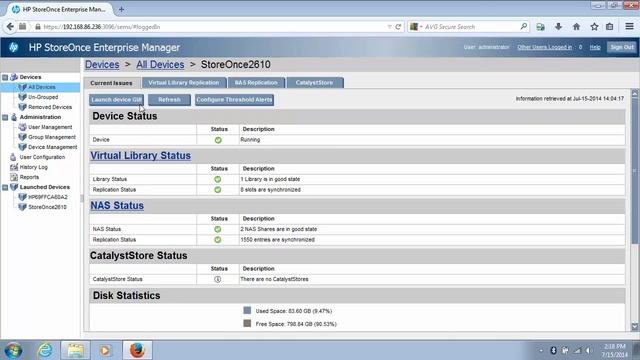Open the Reports entry
Viewport: 640px width, 360px height.
pyautogui.click(x=29, y=177)
